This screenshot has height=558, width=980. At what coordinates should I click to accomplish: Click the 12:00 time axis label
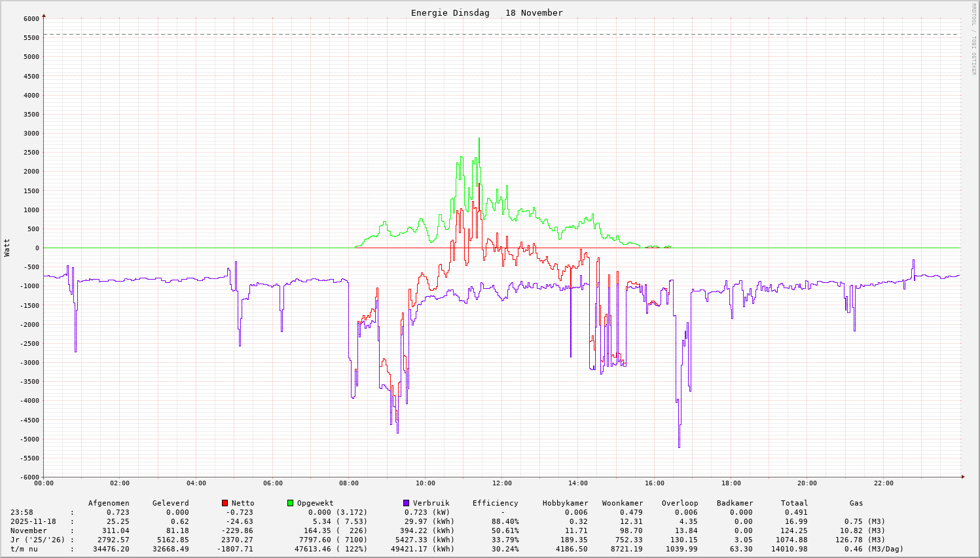click(x=501, y=483)
